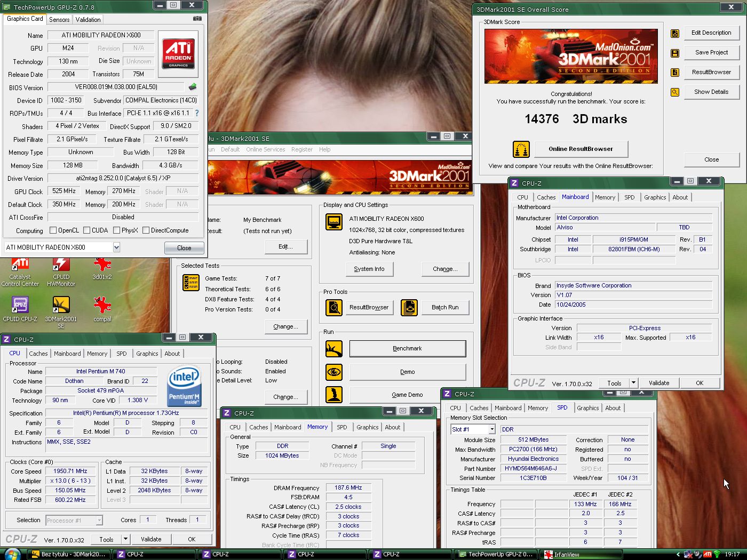Open Graphics tab in CPU-Z Memory window
The width and height of the screenshot is (747, 560).
point(368,427)
